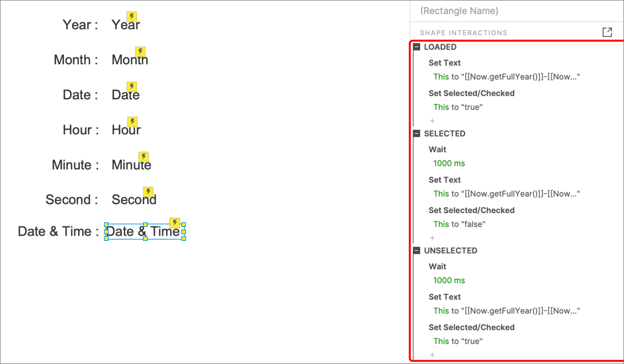Open Set Text action under LOADED
The width and height of the screenshot is (624, 364).
click(445, 63)
